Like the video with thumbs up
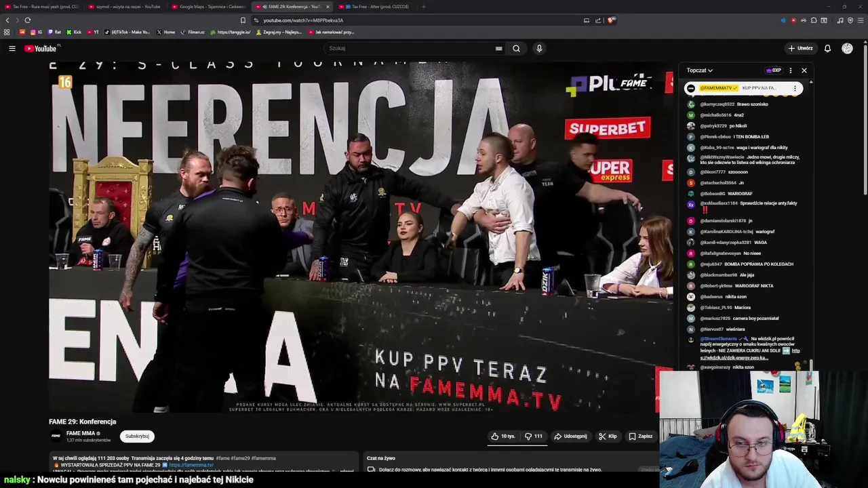The image size is (868, 488). pos(504,436)
